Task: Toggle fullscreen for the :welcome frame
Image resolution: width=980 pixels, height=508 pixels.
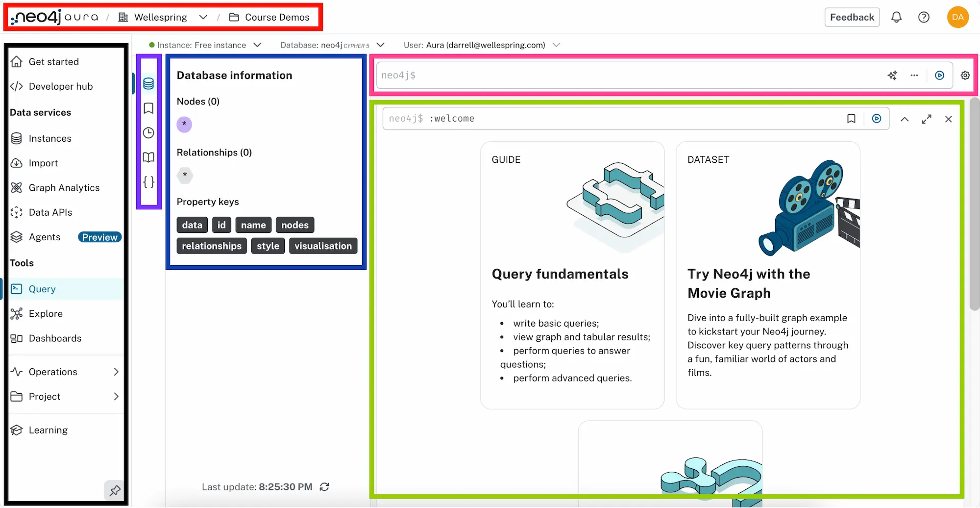Action: coord(926,119)
